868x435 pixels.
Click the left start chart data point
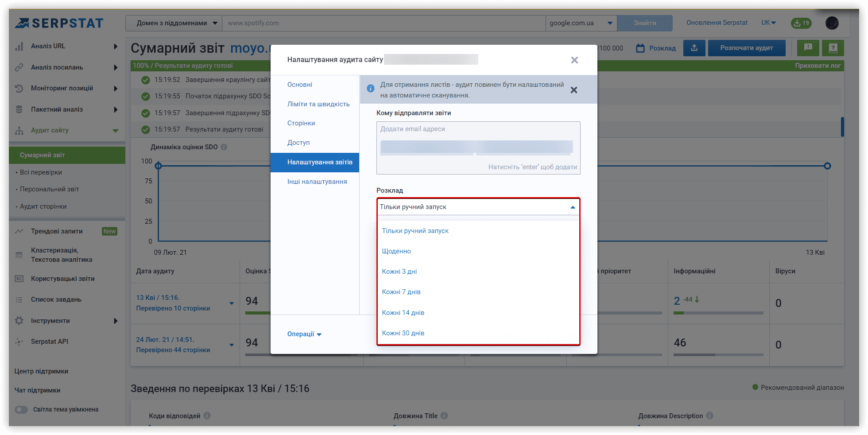tap(158, 166)
